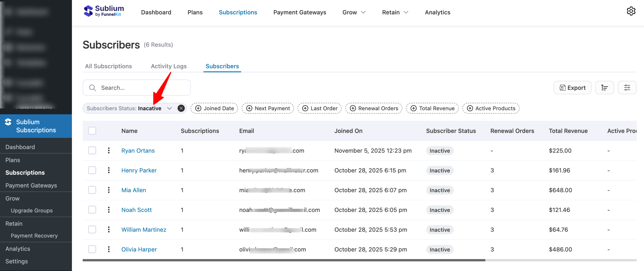Viewport: 644px width, 271px height.
Task: Open settings gear icon in top bar
Action: (x=631, y=11)
